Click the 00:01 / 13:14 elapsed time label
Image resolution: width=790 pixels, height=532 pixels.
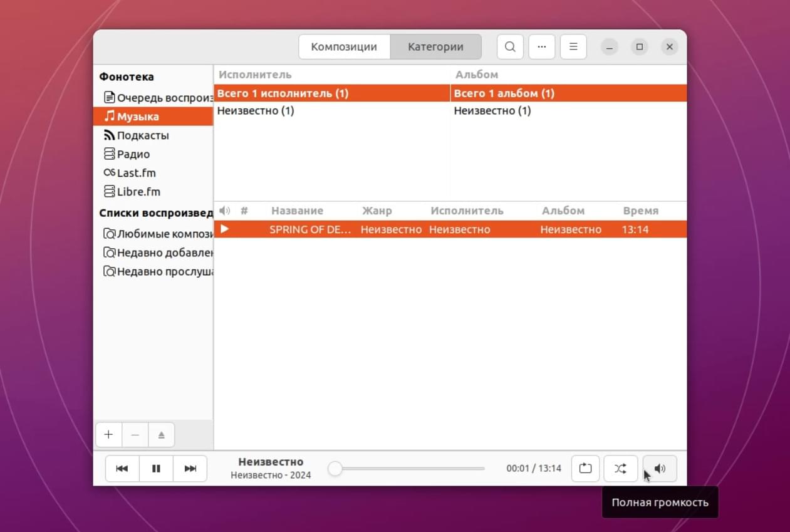[x=534, y=468]
